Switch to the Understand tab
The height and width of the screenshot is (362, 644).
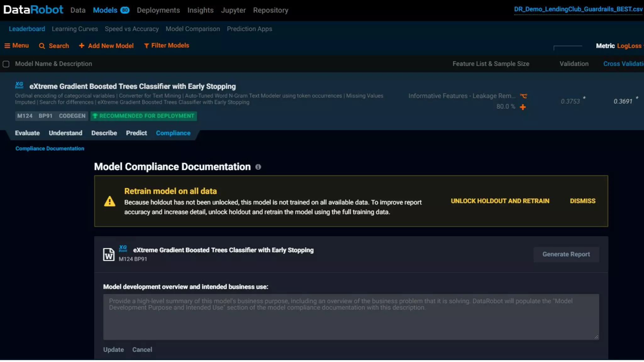[65, 133]
